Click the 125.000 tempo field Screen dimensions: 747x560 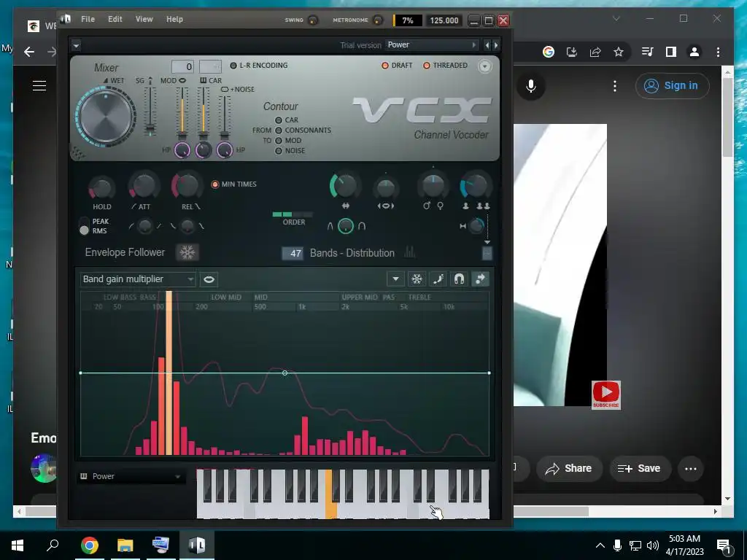tap(444, 20)
